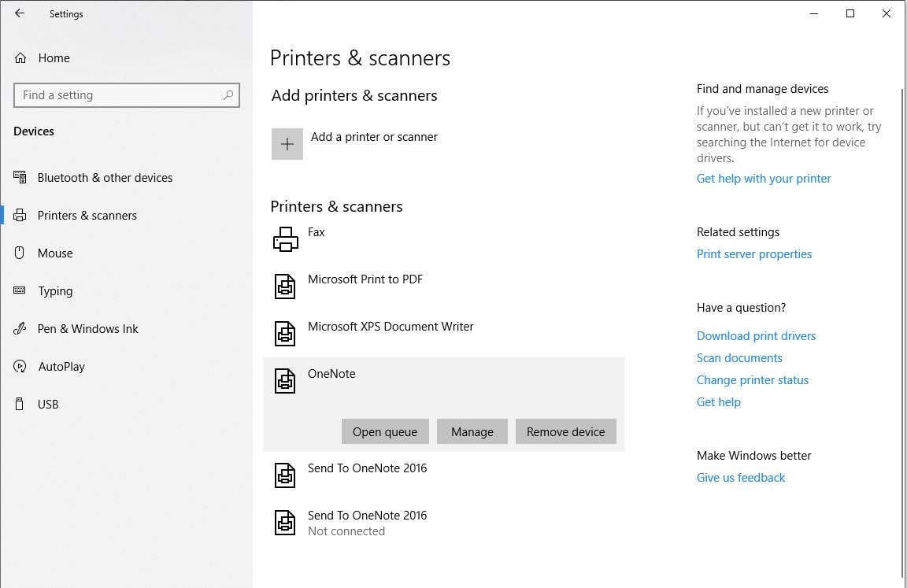Open AutoPlay settings

pyautogui.click(x=61, y=366)
